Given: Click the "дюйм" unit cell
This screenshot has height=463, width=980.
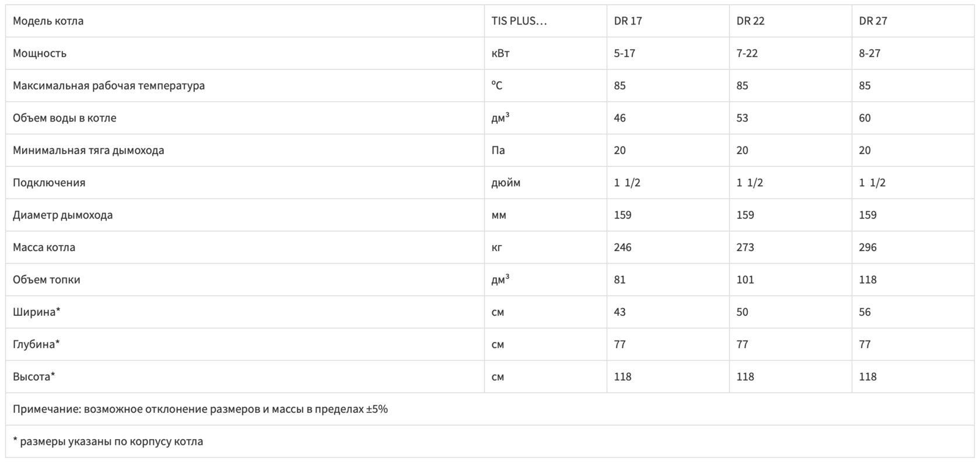Looking at the screenshot, I should (506, 183).
